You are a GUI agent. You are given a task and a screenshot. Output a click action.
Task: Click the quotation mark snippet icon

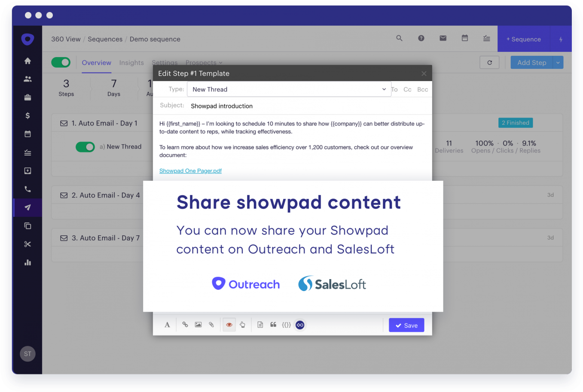tap(273, 325)
